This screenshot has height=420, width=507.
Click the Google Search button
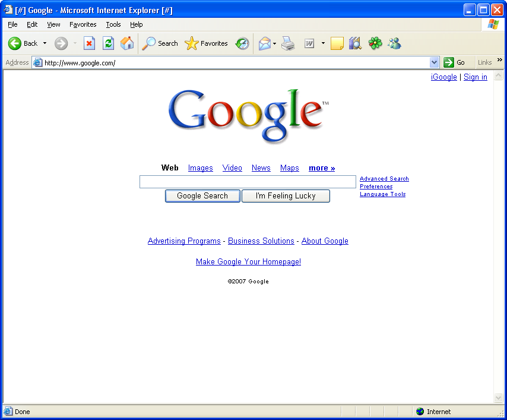tap(202, 196)
